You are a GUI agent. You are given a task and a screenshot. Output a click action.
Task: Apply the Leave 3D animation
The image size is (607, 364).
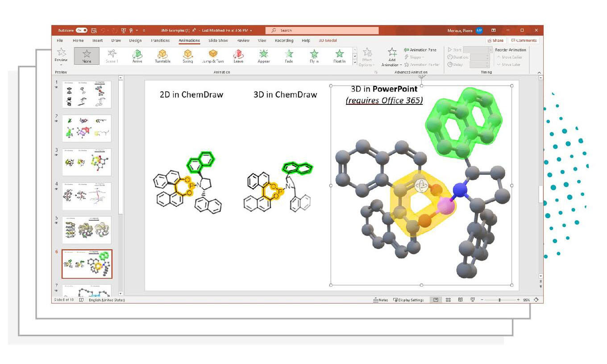pos(238,56)
